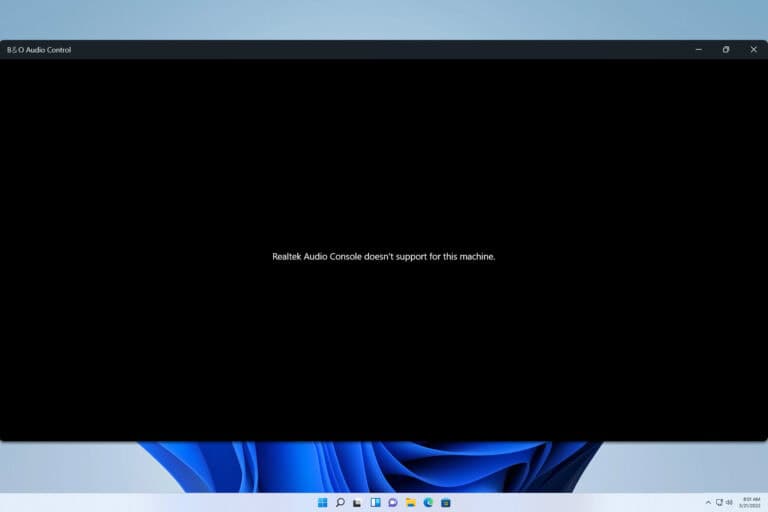Open the volume speaker tray icon
The width and height of the screenshot is (768, 512).
(x=729, y=503)
